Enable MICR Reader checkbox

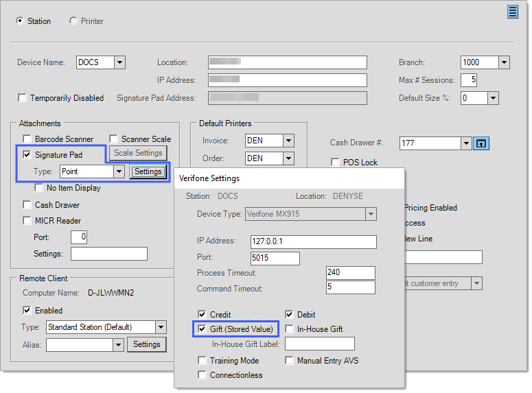pyautogui.click(x=27, y=221)
